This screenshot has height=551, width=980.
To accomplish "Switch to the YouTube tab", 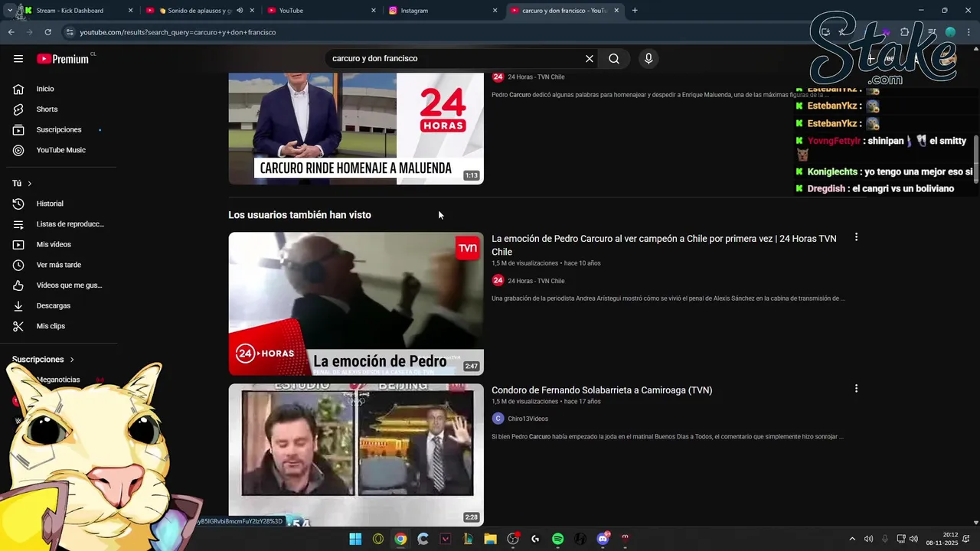I will [320, 11].
